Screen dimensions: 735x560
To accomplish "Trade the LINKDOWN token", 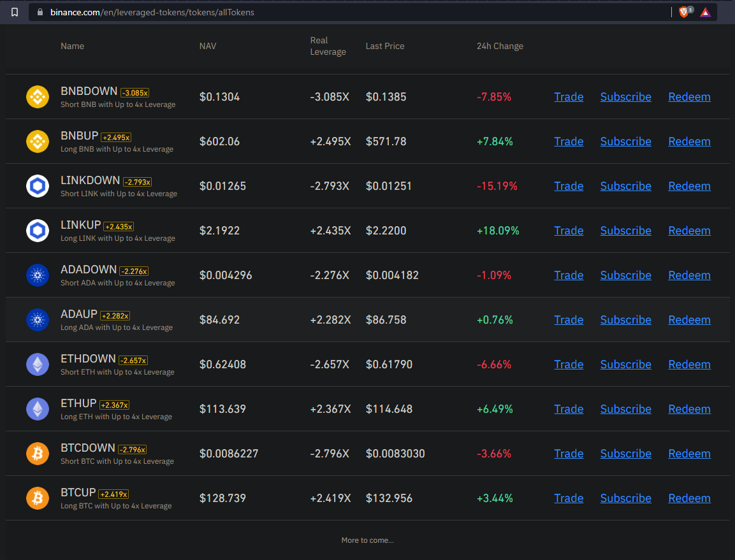I will pos(569,186).
